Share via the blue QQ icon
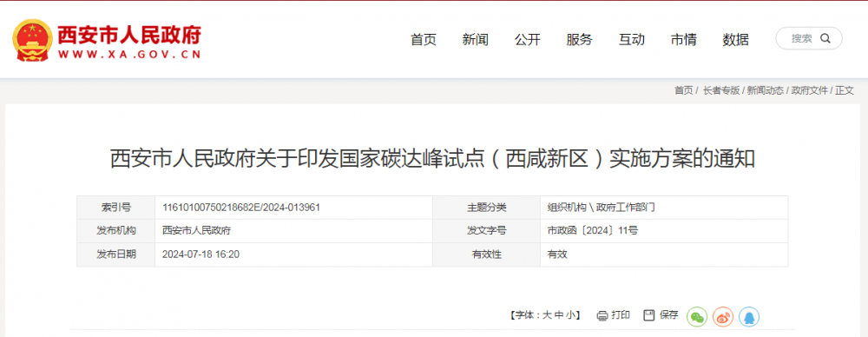The height and width of the screenshot is (337, 868). click(x=749, y=316)
